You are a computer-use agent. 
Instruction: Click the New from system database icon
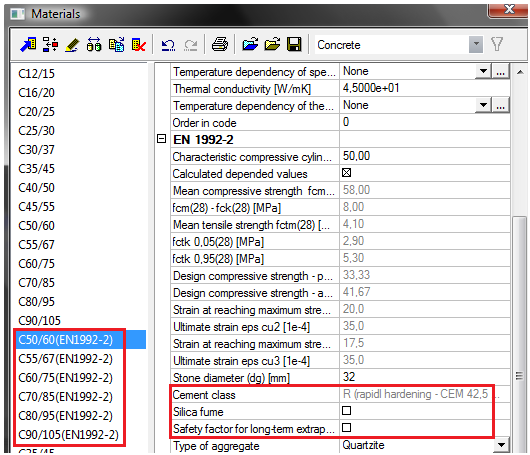(x=28, y=45)
